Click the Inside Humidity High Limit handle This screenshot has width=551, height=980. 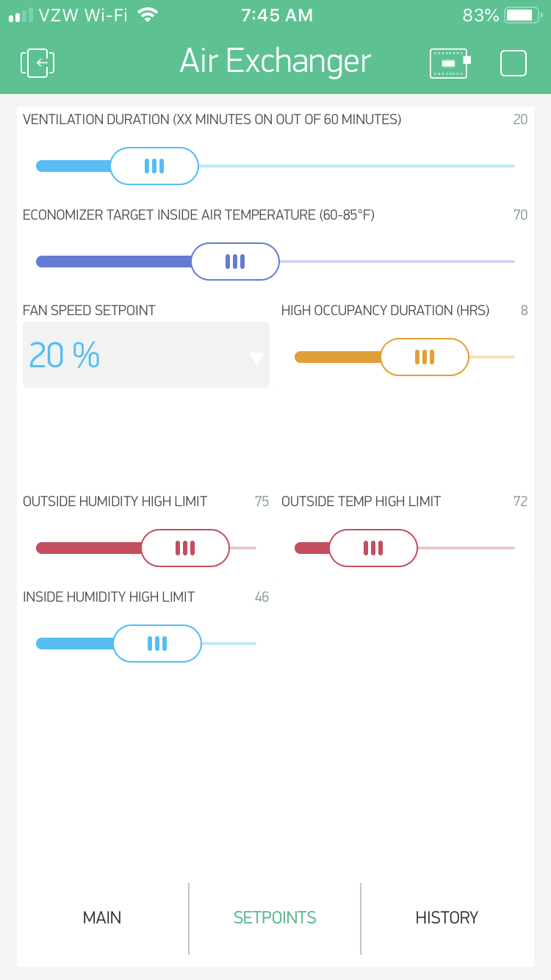click(157, 644)
